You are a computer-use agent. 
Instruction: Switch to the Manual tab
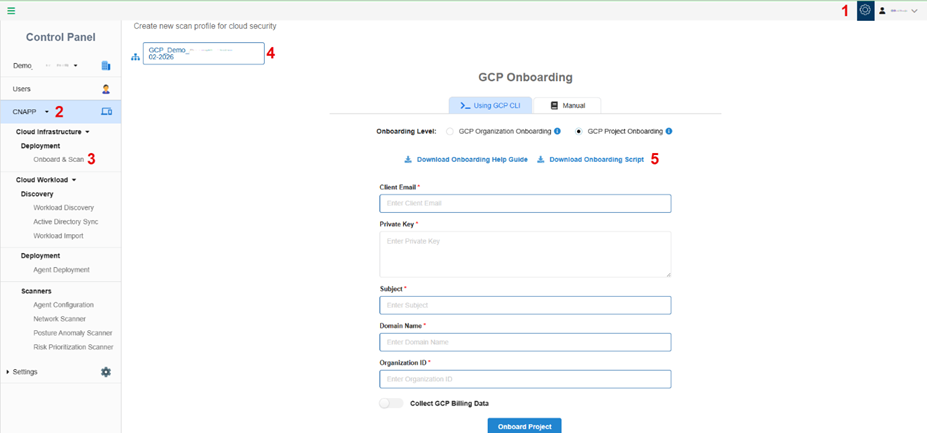[568, 105]
